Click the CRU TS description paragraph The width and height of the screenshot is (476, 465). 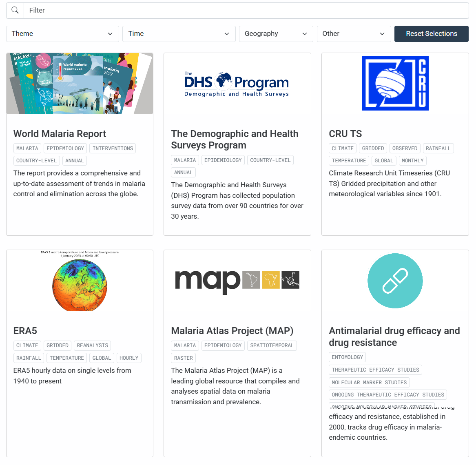click(390, 184)
